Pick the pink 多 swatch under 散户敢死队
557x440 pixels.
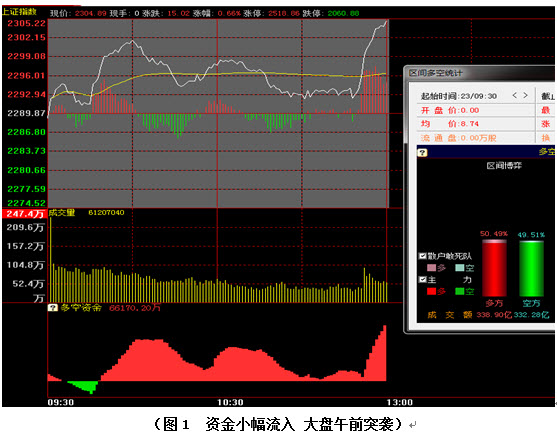point(431,267)
